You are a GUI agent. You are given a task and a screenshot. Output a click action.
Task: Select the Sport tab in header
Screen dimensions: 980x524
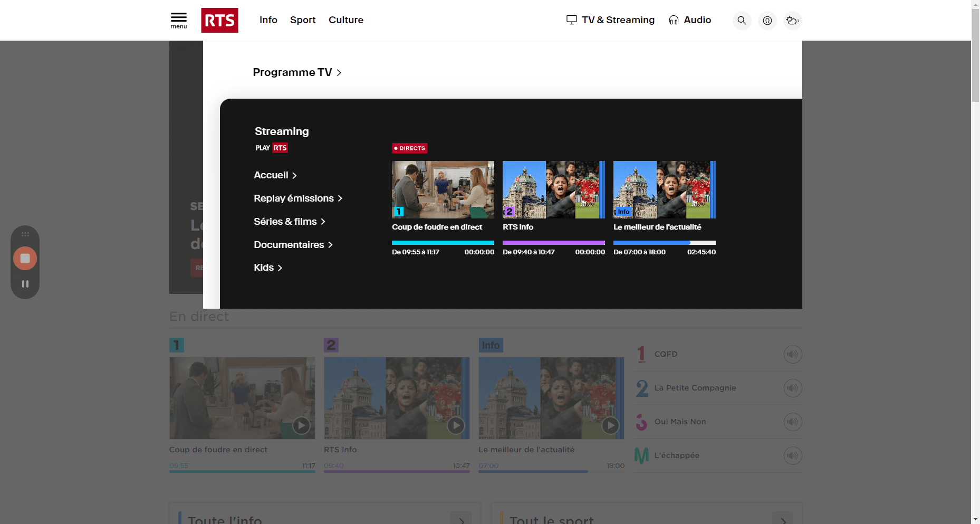coord(303,20)
